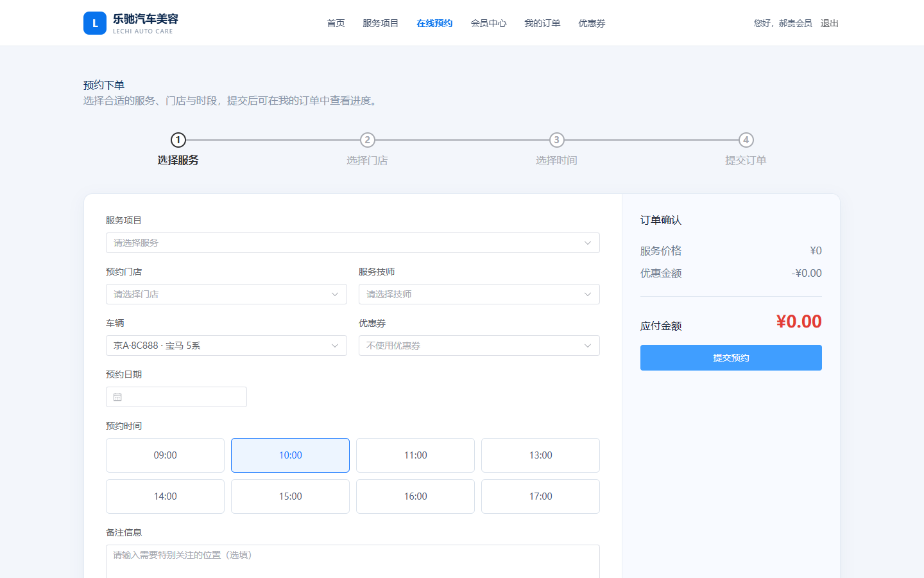Pick the 13:00 time slot
Viewport: 924px width, 578px height.
[x=540, y=455]
